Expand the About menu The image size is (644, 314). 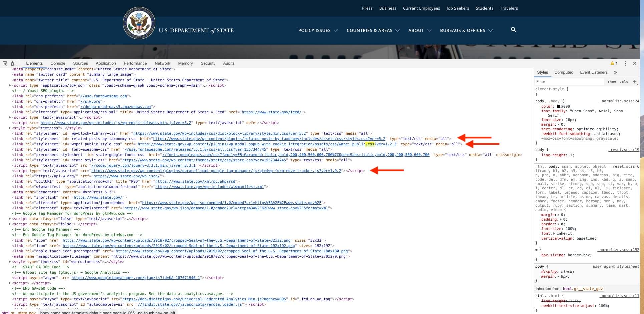pyautogui.click(x=420, y=30)
